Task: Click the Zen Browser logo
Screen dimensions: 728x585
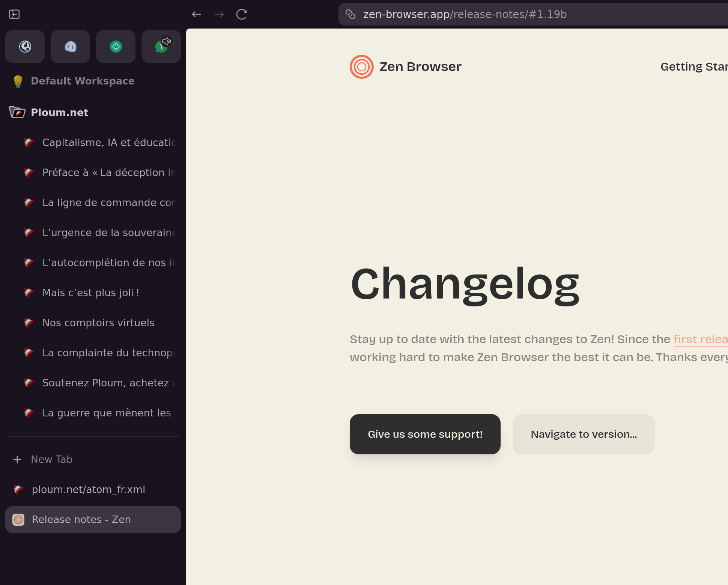Action: click(361, 67)
